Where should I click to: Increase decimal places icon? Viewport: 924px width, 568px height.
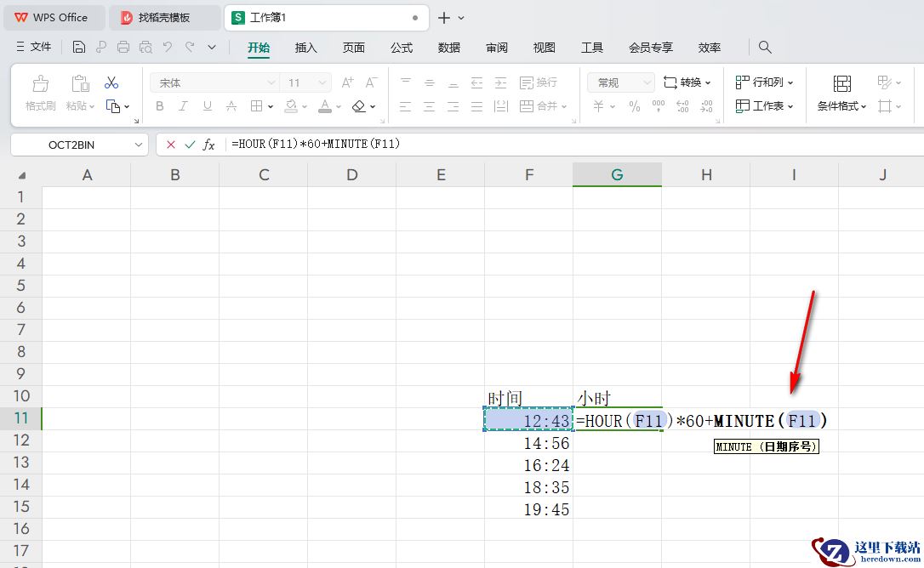click(x=682, y=106)
